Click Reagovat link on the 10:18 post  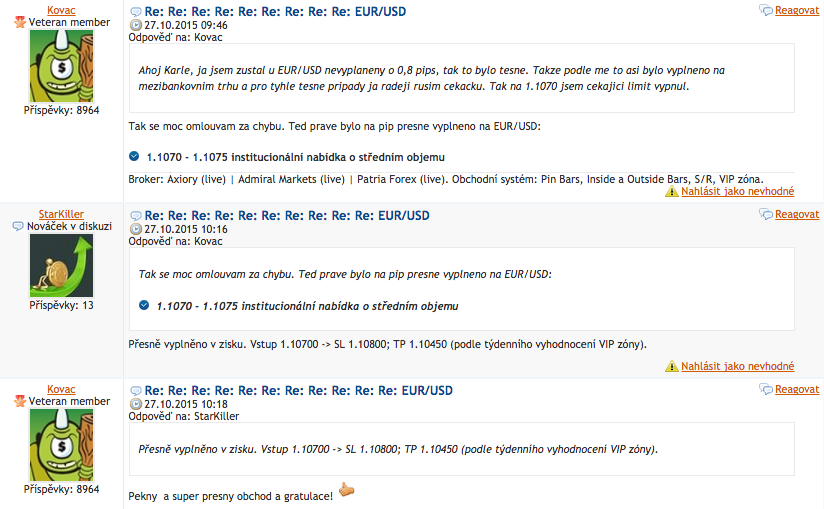tap(797, 390)
